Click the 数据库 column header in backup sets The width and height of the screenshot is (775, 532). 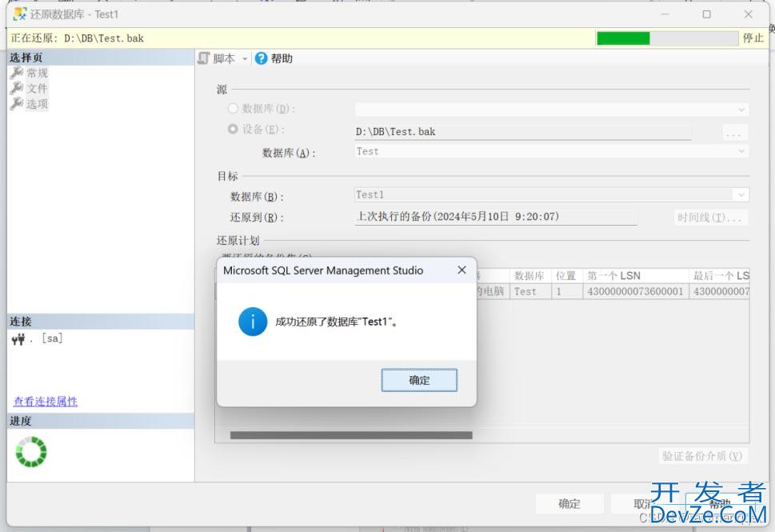529,275
